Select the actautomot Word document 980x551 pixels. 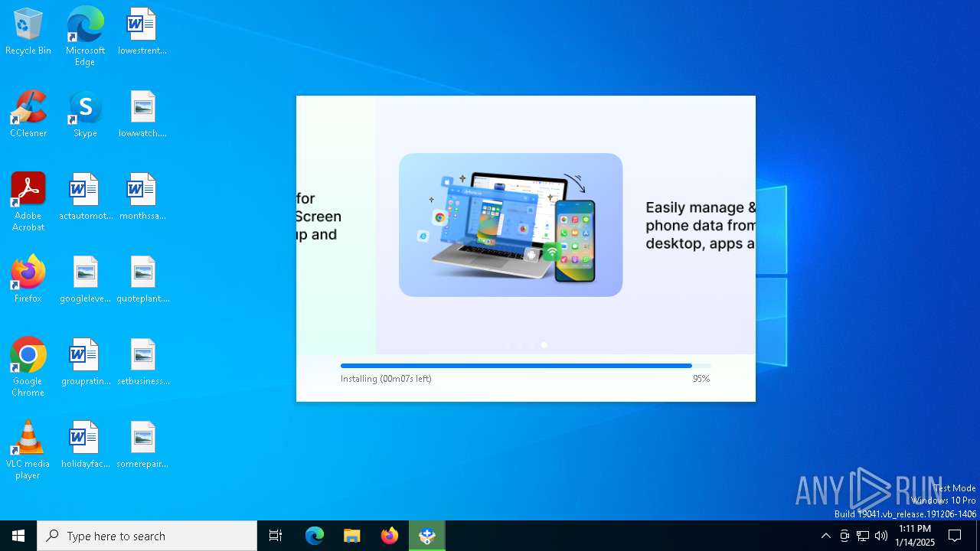85,196
